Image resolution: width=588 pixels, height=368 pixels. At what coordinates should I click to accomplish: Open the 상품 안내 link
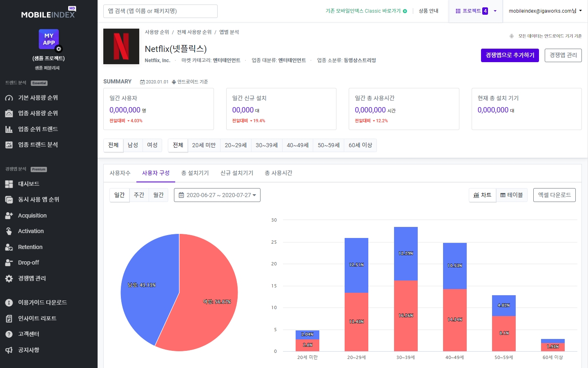(428, 11)
